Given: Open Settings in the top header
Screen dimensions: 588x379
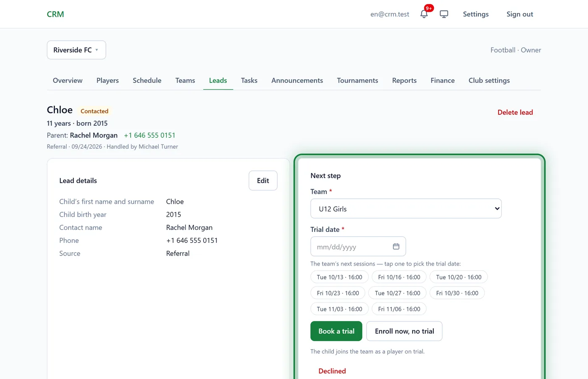Looking at the screenshot, I should tap(476, 14).
